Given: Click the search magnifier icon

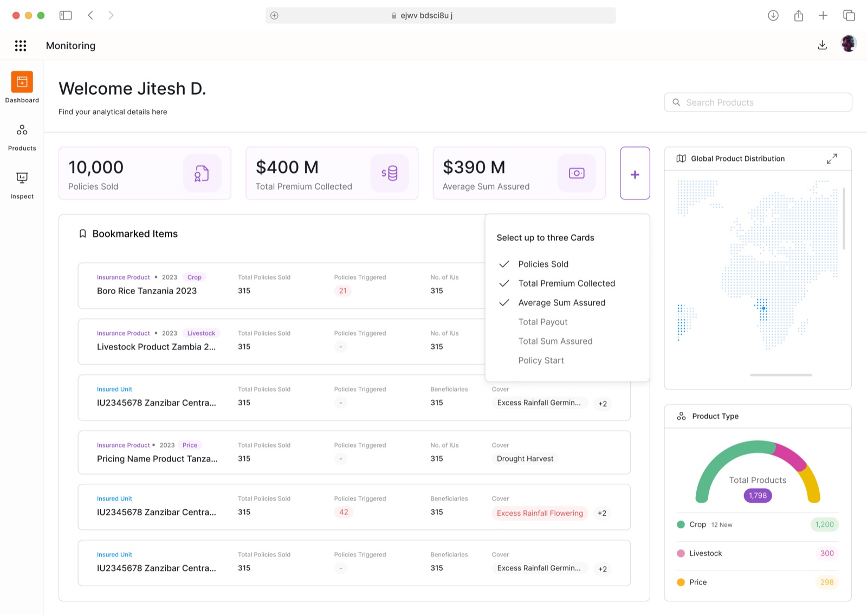Looking at the screenshot, I should click(676, 102).
